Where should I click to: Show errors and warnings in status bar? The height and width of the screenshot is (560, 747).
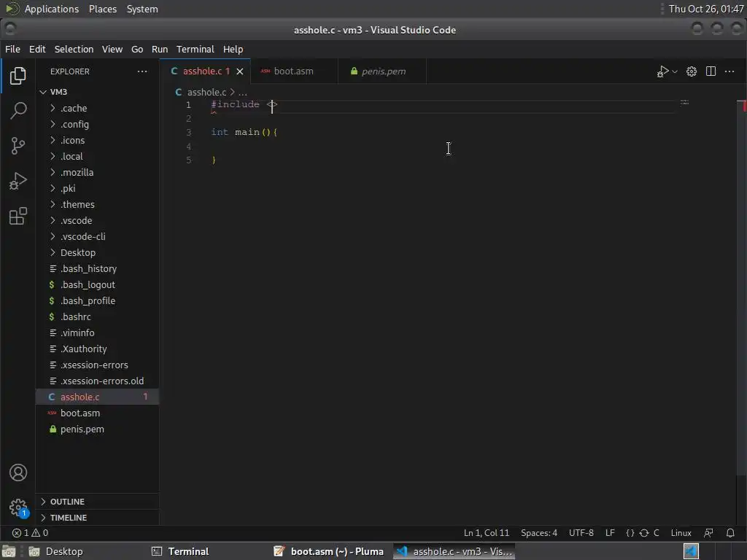pyautogui.click(x=30, y=533)
